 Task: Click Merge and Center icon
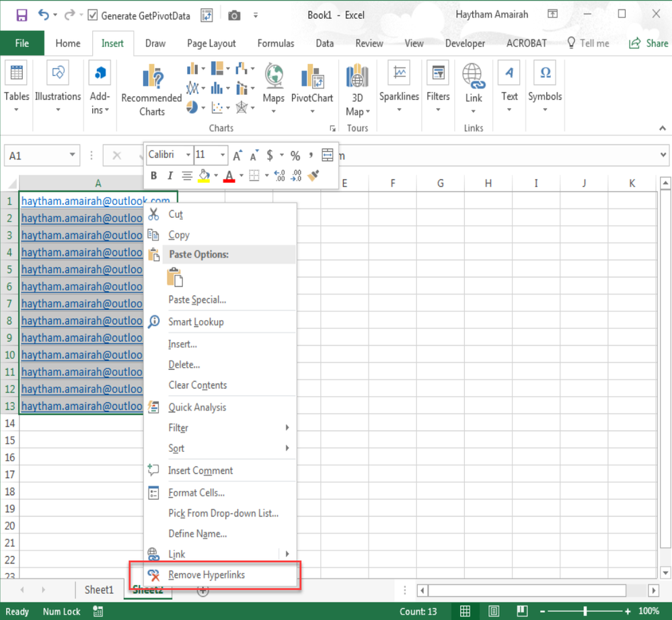327,155
